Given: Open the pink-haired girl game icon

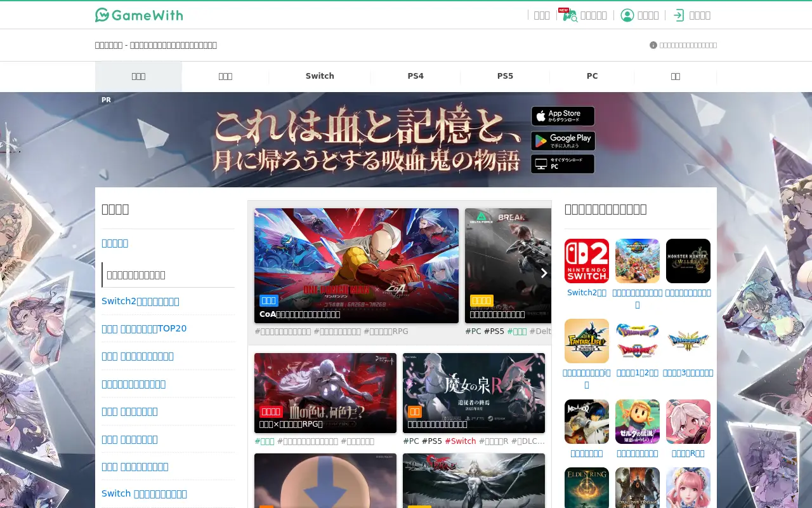Looking at the screenshot, I should (688, 488).
